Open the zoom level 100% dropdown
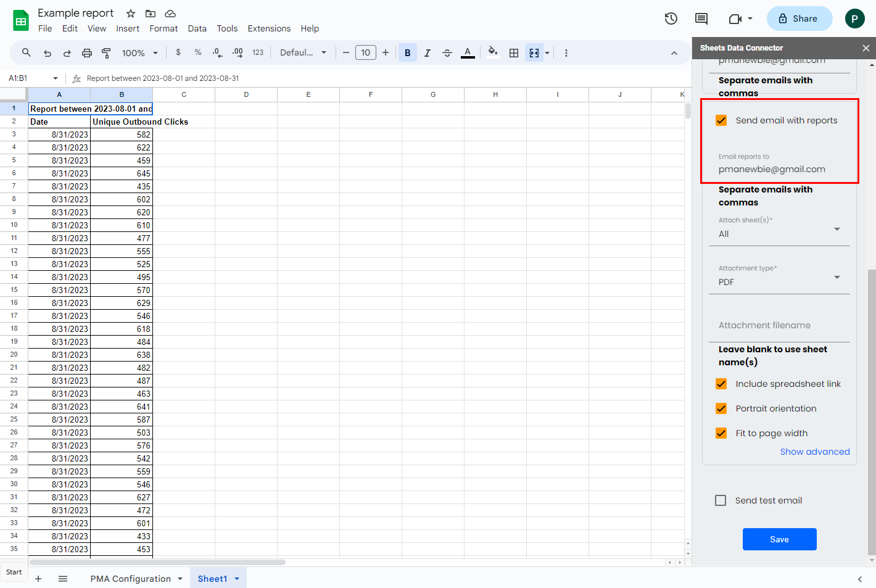The width and height of the screenshot is (876, 588). tap(139, 53)
